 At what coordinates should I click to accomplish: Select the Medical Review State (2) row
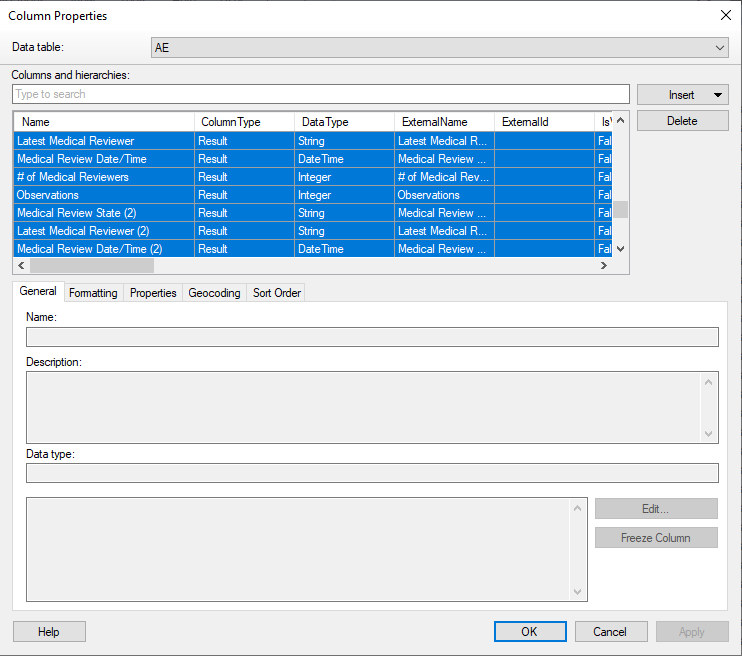[312, 213]
